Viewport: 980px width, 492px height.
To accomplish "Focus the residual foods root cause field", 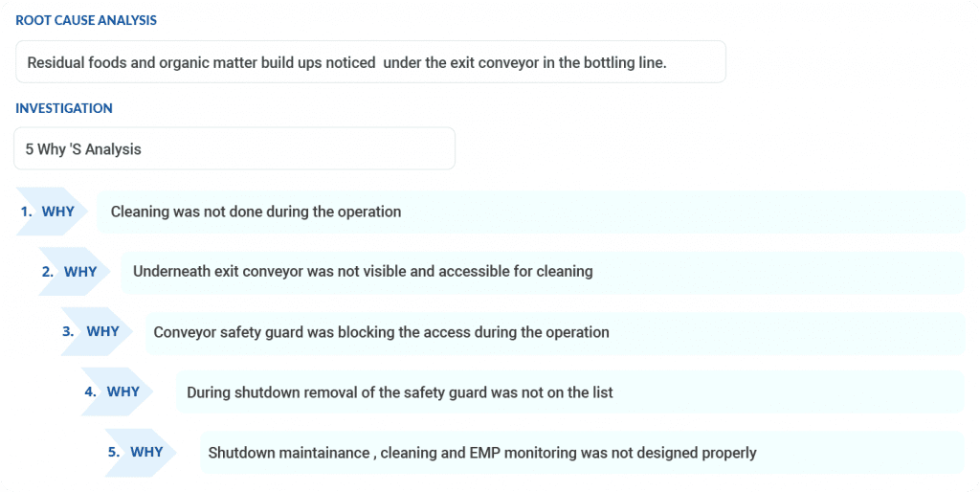I will coord(370,62).
